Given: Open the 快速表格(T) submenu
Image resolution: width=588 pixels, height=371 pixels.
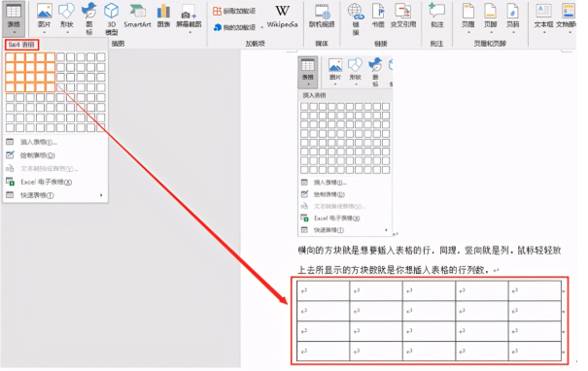Looking at the screenshot, I should pyautogui.click(x=55, y=195).
